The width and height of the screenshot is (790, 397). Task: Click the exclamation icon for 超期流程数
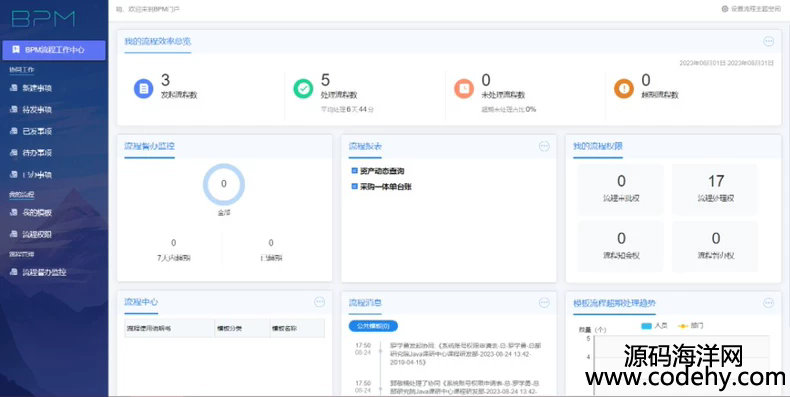tap(624, 89)
